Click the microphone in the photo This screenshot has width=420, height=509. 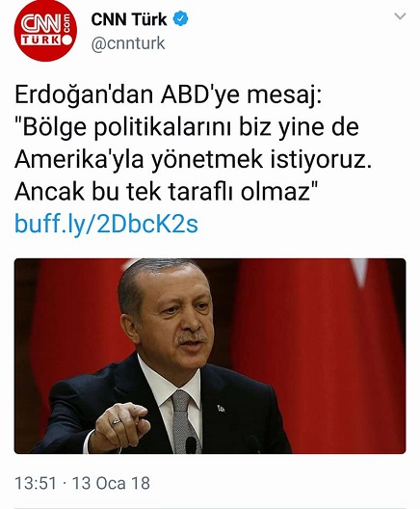191,444
